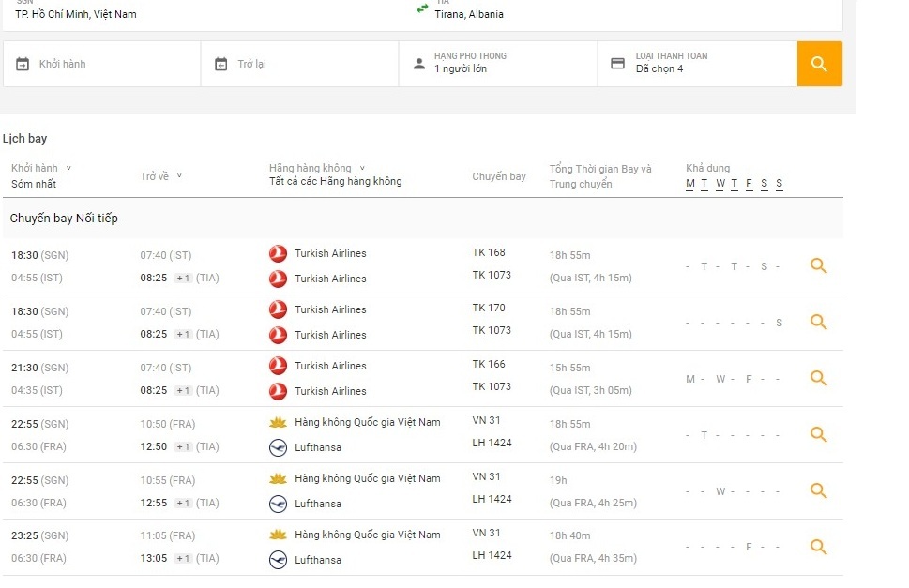The width and height of the screenshot is (909, 588).
Task: Click magnifier for 22:55 flight arriving 12:50
Action: click(x=818, y=435)
